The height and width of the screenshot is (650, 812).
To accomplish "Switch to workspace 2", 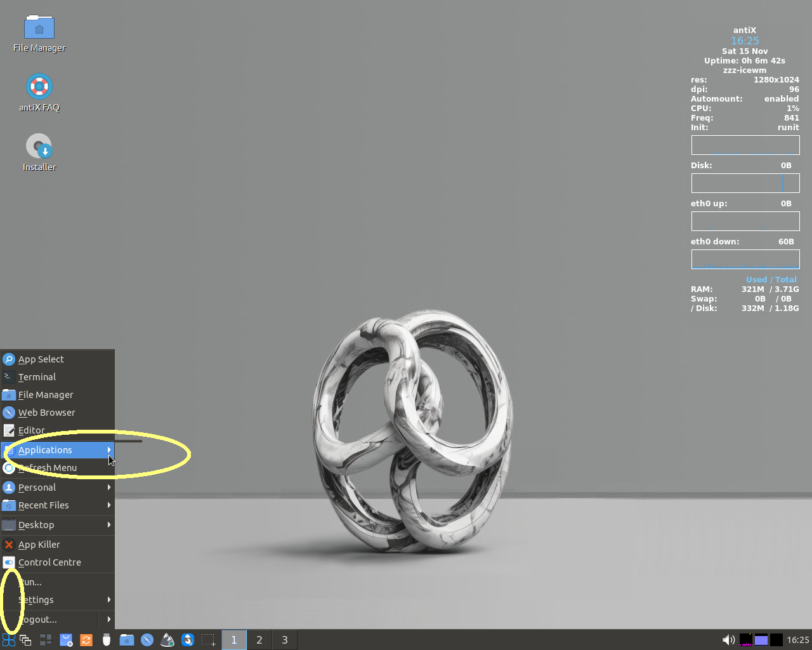I will (x=259, y=640).
